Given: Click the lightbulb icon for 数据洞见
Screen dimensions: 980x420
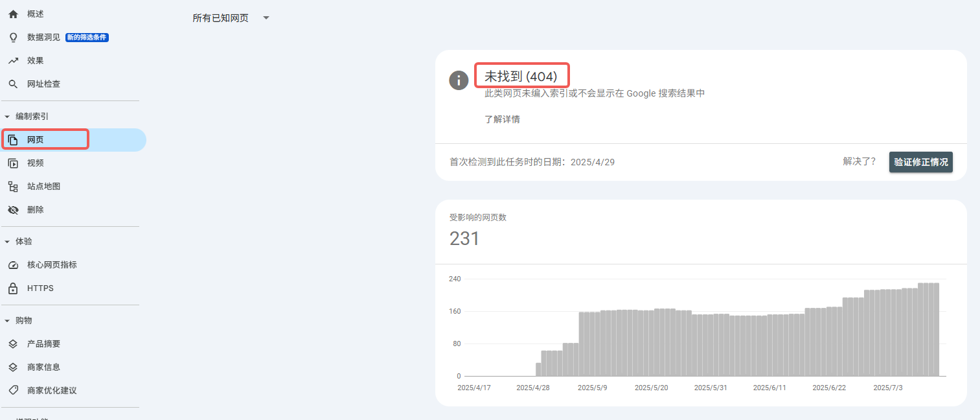Looking at the screenshot, I should pyautogui.click(x=13, y=38).
